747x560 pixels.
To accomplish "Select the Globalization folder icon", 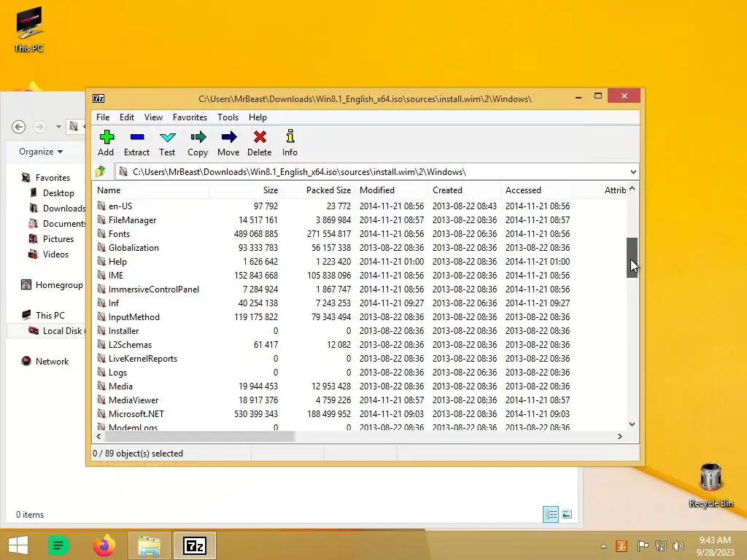I will (x=101, y=247).
